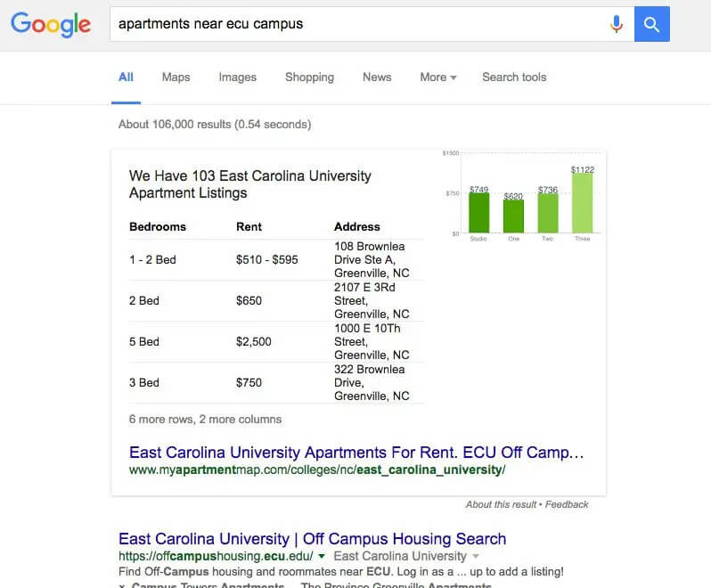Viewport: 711px width, 588px height.
Task: Switch to the Images tab
Action: [x=238, y=78]
